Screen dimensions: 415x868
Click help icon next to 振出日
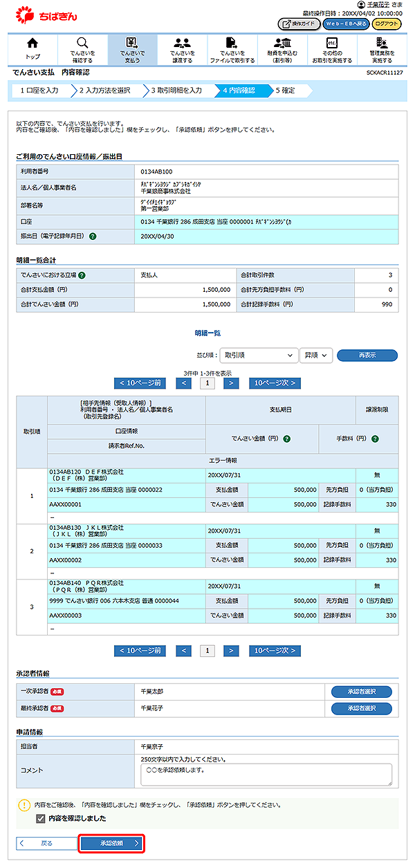(x=93, y=236)
